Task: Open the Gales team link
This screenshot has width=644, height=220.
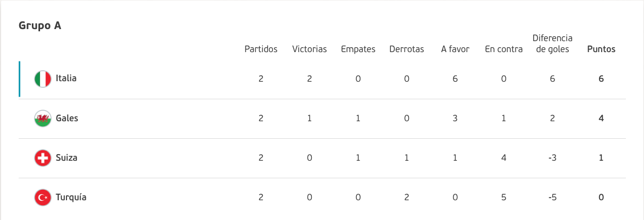Action: 67,118
